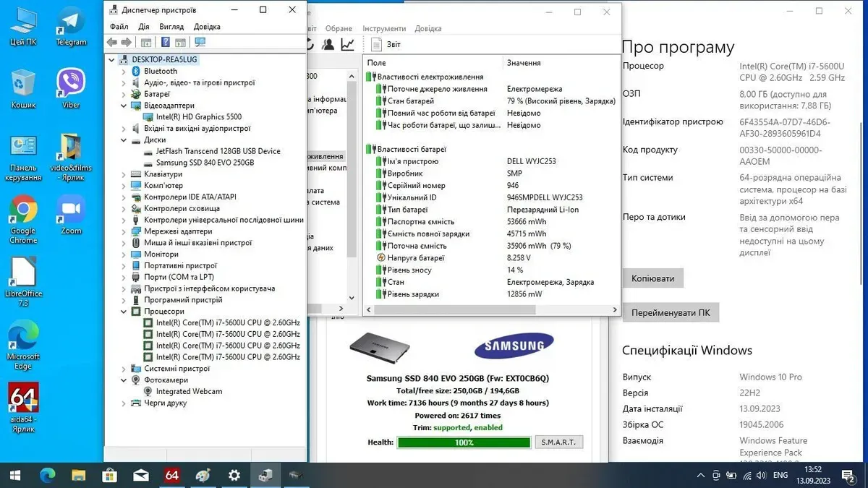The height and width of the screenshot is (488, 868).
Task: Collapse the Відеоадаптери tree category
Action: pyautogui.click(x=123, y=106)
